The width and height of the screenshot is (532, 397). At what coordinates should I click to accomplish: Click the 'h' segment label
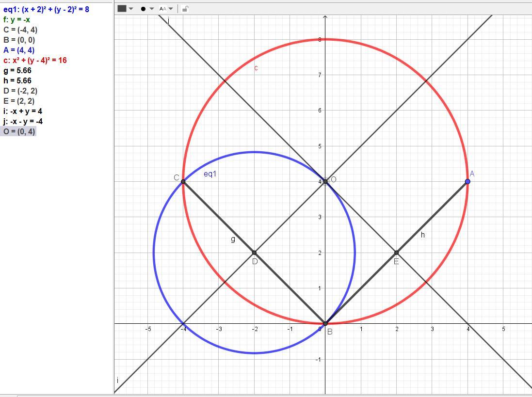[423, 235]
